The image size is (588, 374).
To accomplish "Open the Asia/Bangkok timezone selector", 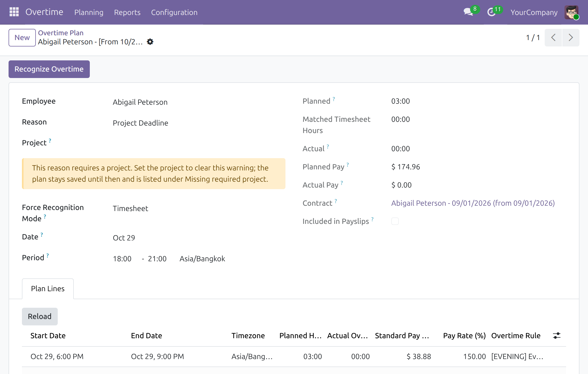I will point(202,259).
